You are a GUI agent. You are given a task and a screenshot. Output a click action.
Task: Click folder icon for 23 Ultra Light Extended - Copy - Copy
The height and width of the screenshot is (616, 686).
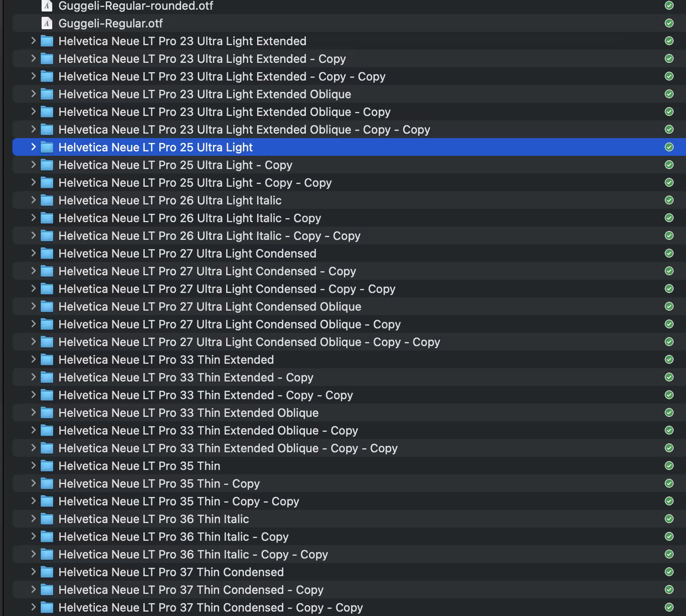click(47, 77)
